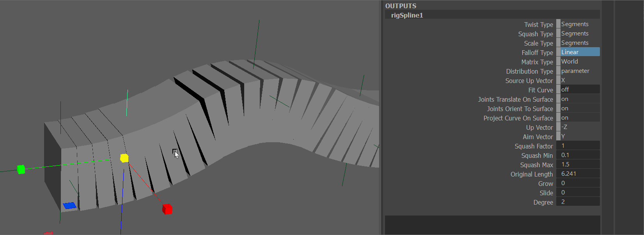Viewport: 644px width, 235px height.
Task: Select the Scale Type attribute label
Action: 539,43
